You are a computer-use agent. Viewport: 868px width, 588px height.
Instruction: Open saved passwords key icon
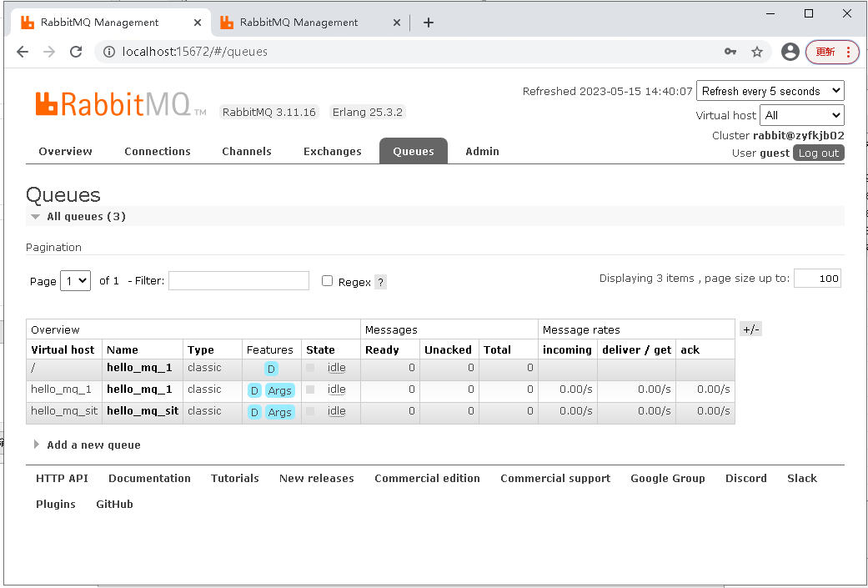click(730, 52)
